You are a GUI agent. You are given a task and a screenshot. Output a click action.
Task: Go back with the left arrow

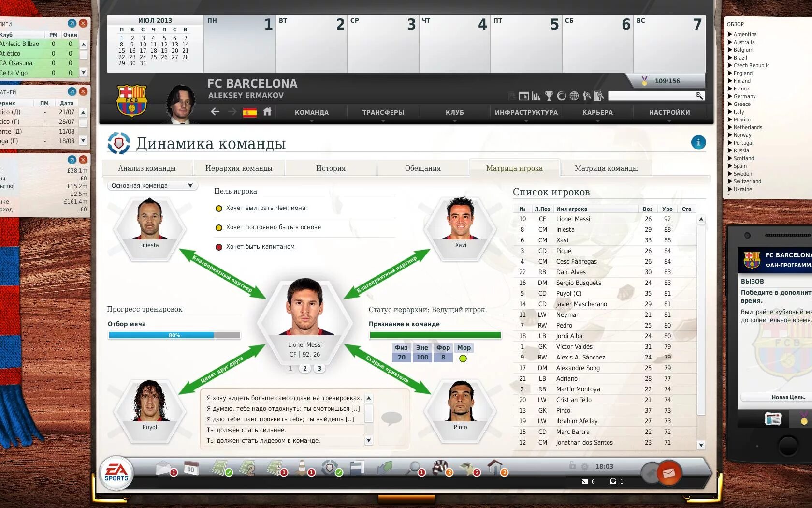215,112
